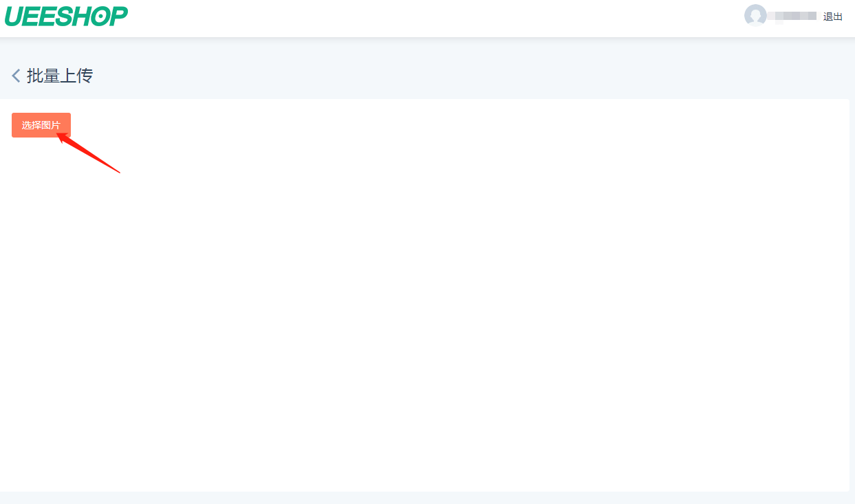Click the 选择图片 button
Viewport: 855px width, 504px height.
tap(41, 125)
